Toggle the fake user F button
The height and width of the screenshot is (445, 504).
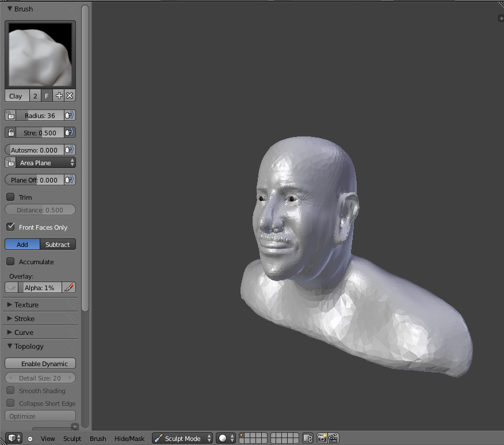(47, 96)
